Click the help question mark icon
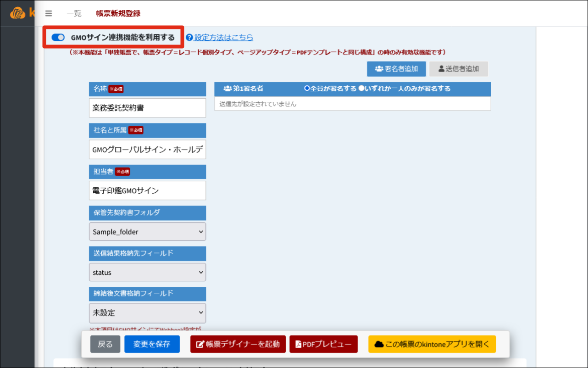588x368 pixels. pos(189,38)
